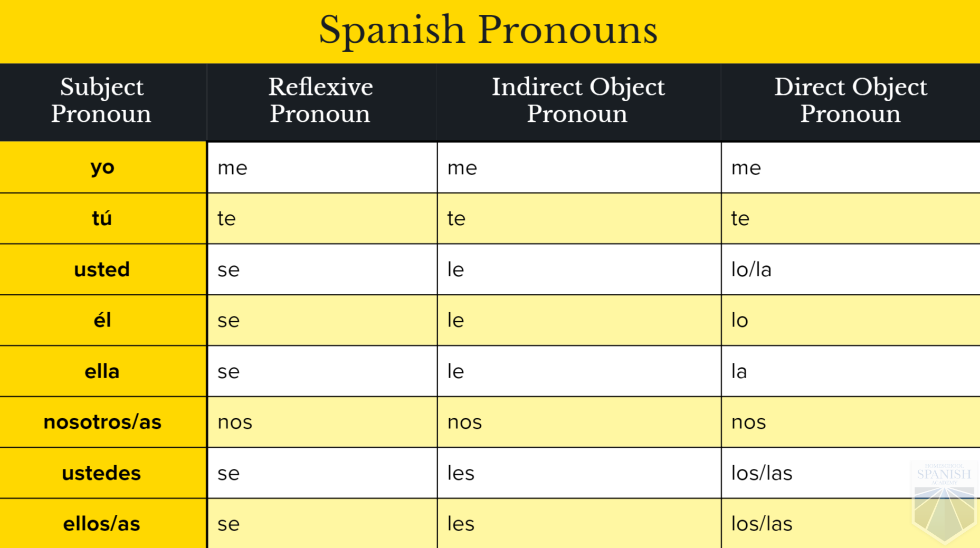
Task: Click the 'usted' row label
Action: pos(102,270)
